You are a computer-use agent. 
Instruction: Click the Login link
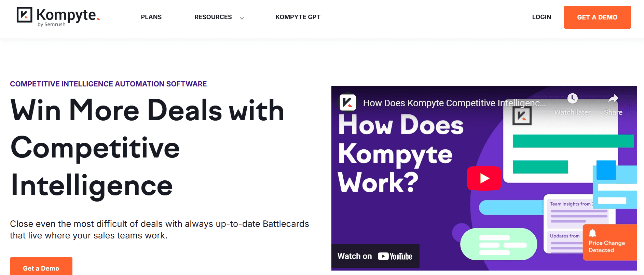click(x=542, y=17)
